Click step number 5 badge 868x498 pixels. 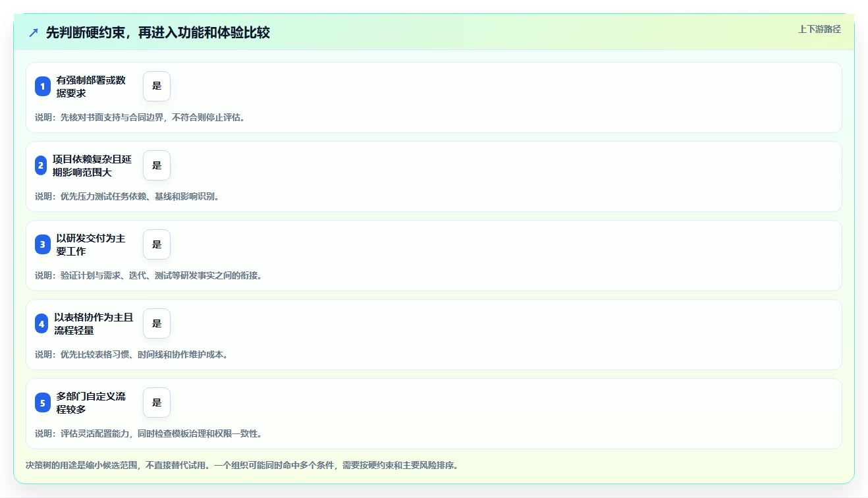pos(43,402)
